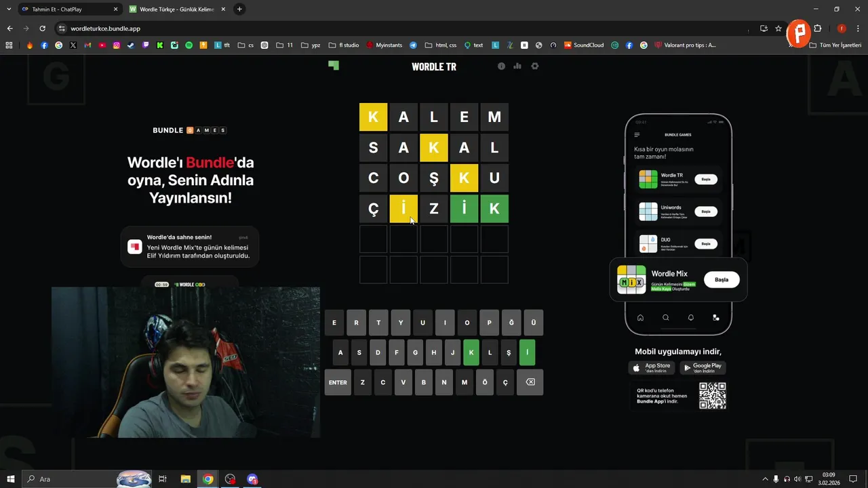Open the Spotify bookmark
868x488 pixels.
coord(189,45)
